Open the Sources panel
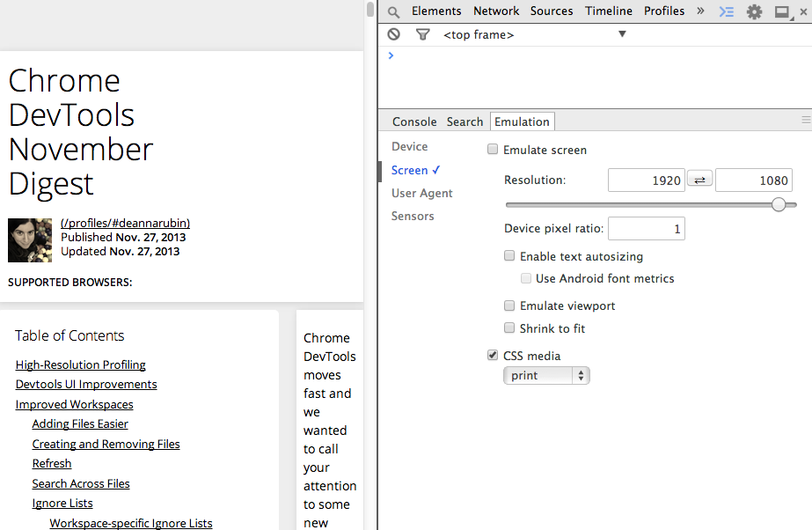The height and width of the screenshot is (530, 812). tap(551, 11)
